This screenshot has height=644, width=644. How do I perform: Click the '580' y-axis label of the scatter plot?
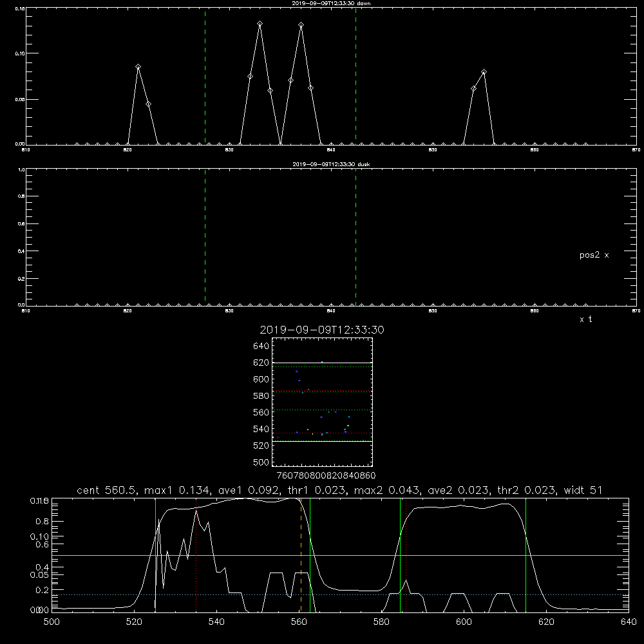coord(261,396)
